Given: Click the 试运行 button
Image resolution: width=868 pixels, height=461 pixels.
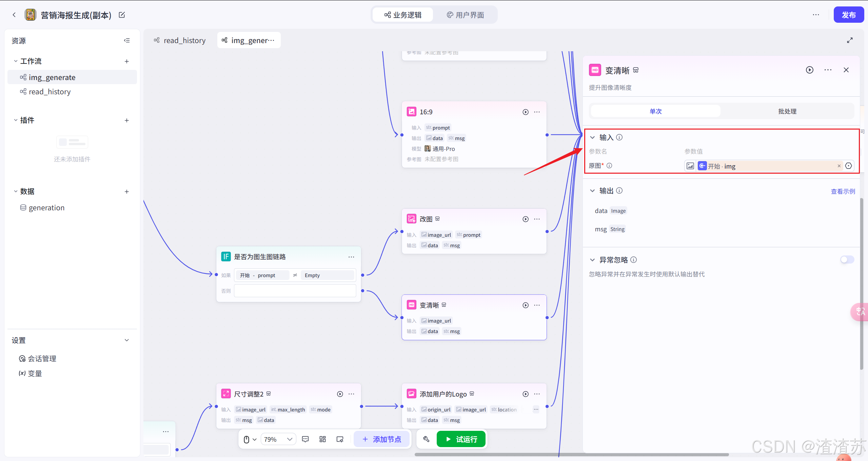Looking at the screenshot, I should pos(461,439).
